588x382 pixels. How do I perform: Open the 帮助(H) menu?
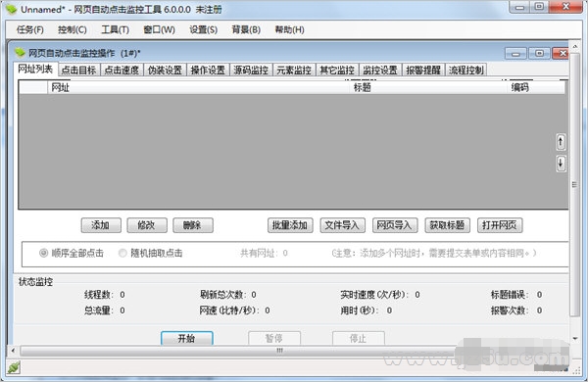(289, 29)
